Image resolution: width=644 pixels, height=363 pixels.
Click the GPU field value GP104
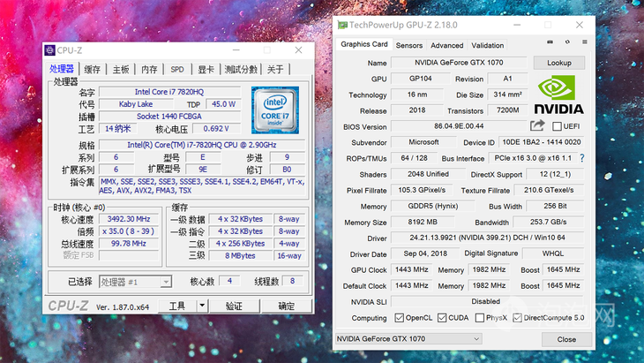pyautogui.click(x=420, y=79)
